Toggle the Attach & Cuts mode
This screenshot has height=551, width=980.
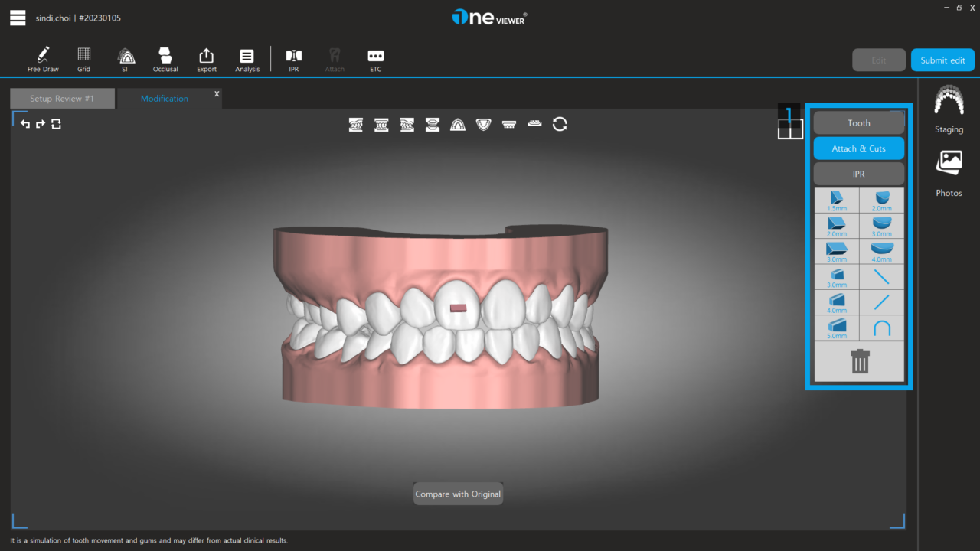point(858,148)
